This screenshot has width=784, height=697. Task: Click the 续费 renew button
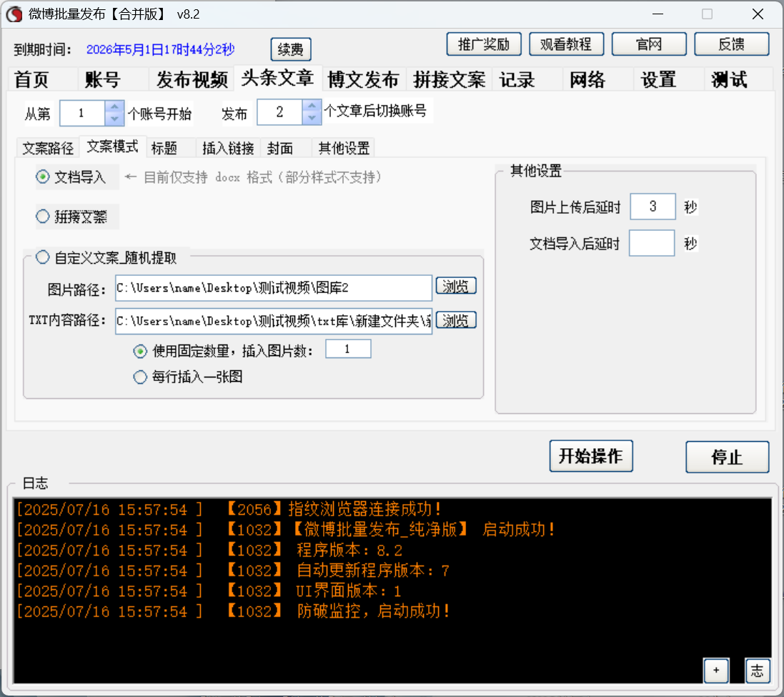coord(290,49)
